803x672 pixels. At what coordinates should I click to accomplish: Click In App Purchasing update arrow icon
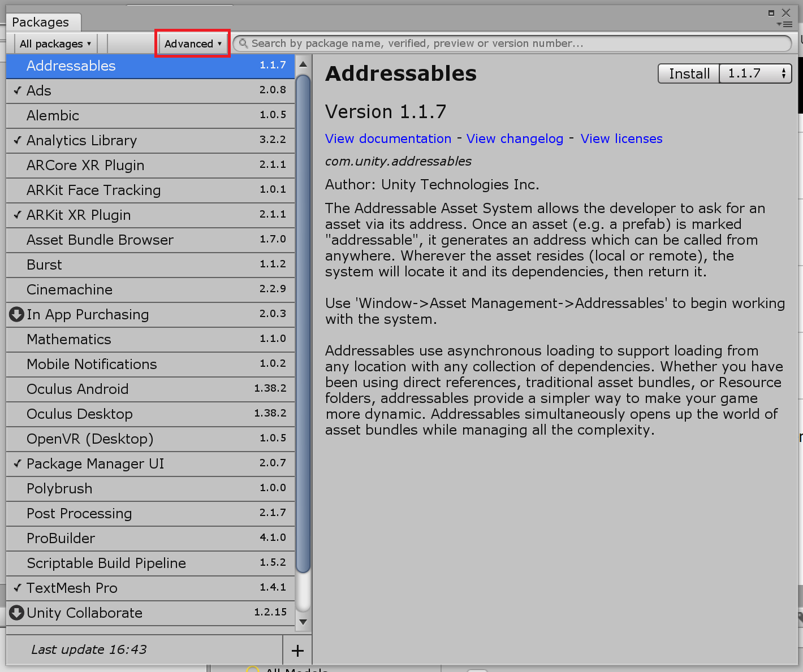(16, 314)
